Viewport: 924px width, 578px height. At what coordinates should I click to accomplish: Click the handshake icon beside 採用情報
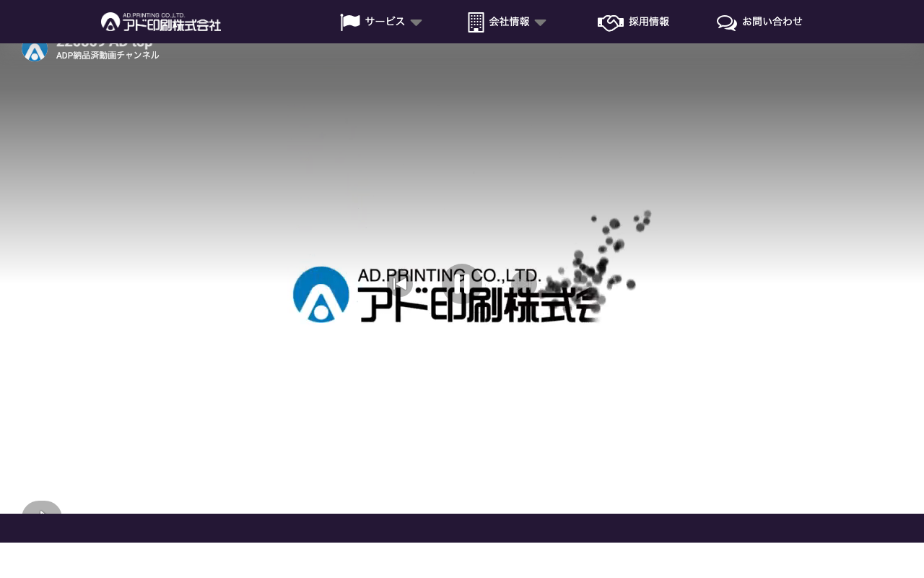coord(611,22)
